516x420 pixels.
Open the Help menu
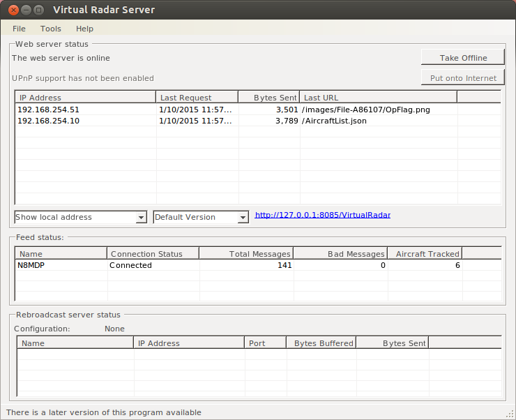point(84,29)
